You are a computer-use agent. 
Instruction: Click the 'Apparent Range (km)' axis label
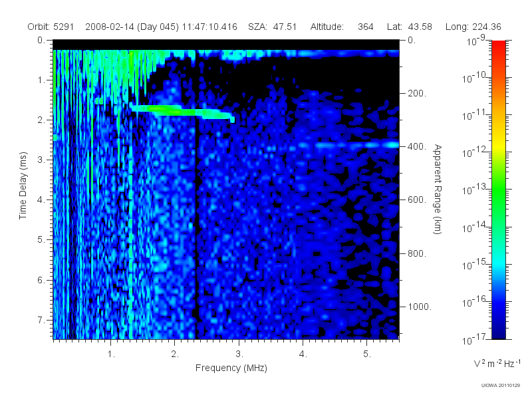coord(438,189)
